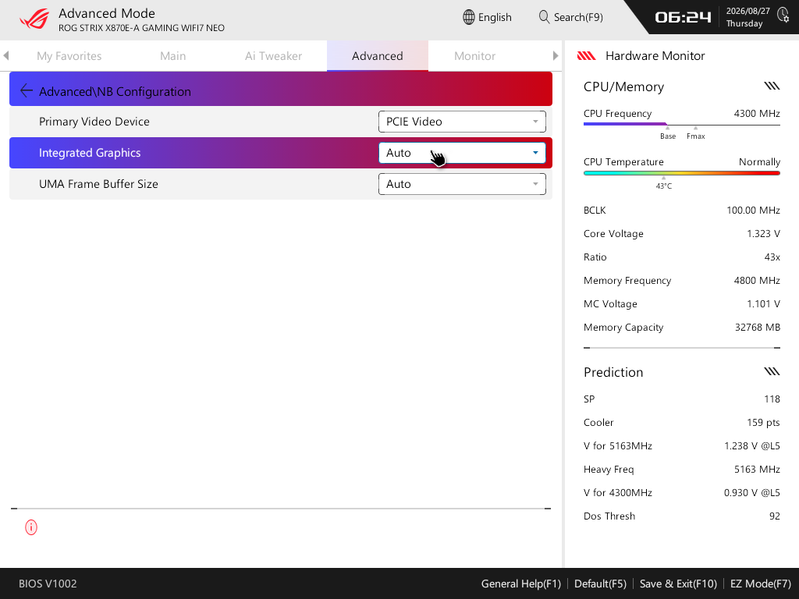The height and width of the screenshot is (599, 799).
Task: Switch to EZ Mode(F7)
Action: (x=760, y=584)
